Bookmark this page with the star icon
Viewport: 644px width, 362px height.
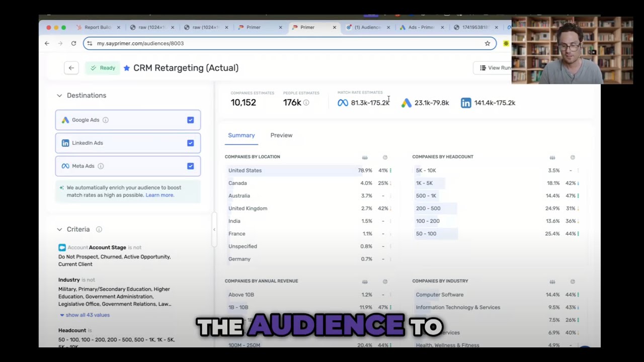point(487,43)
